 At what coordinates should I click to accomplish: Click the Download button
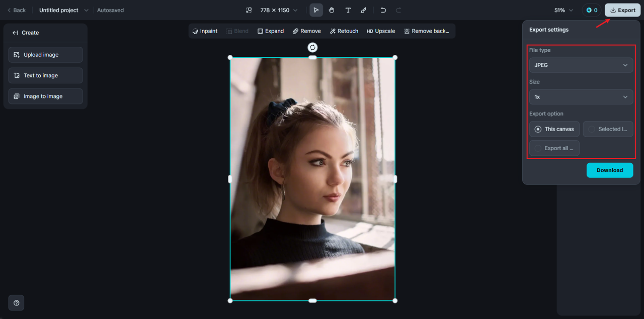(610, 170)
